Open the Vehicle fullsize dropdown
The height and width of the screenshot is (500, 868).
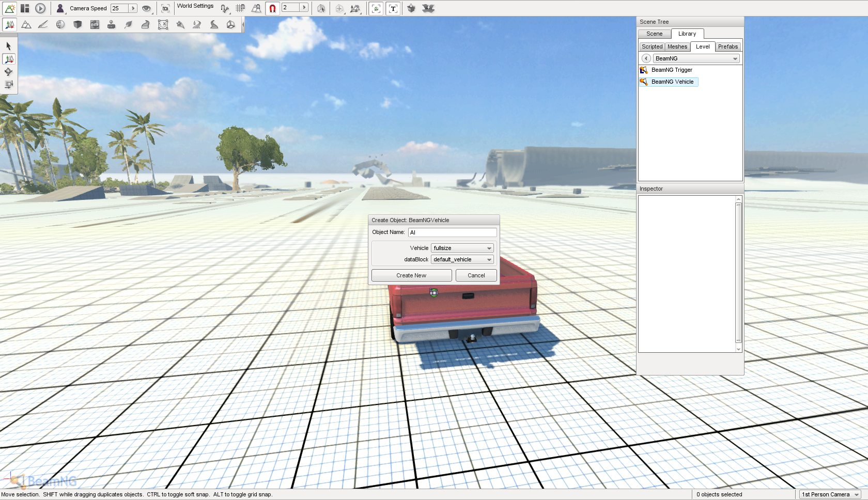(462, 248)
